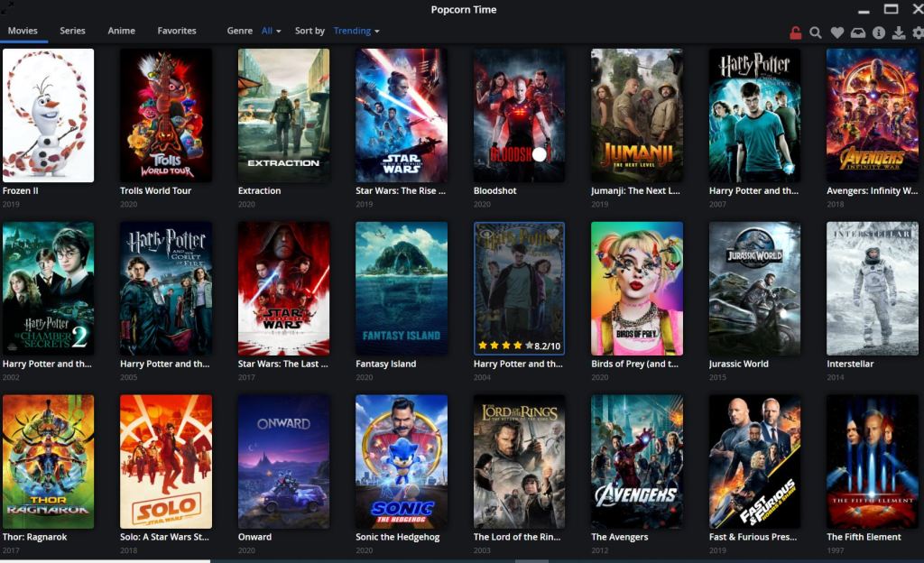The height and width of the screenshot is (563, 924).
Task: Click the expand arrows icon top-left corner
Action: coord(9,7)
